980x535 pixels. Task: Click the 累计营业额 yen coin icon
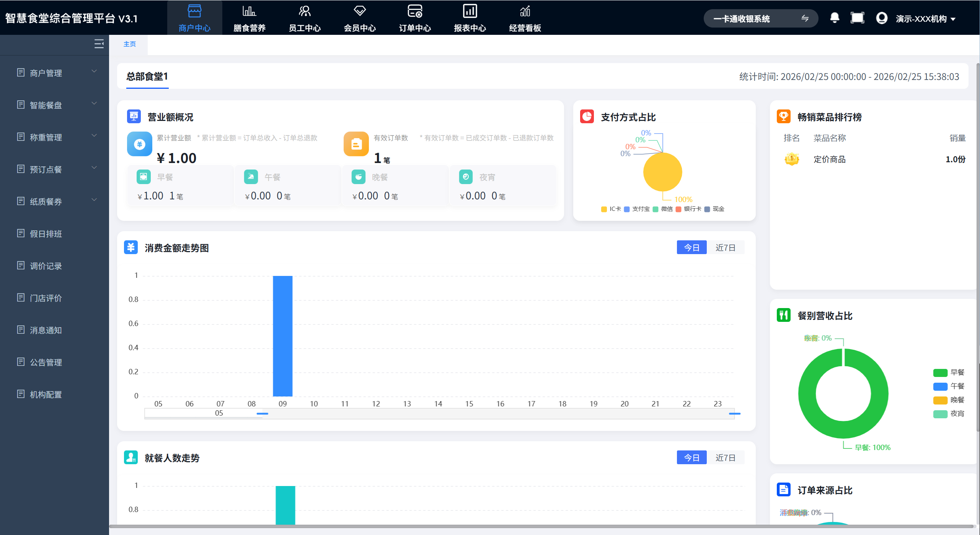[x=139, y=144]
